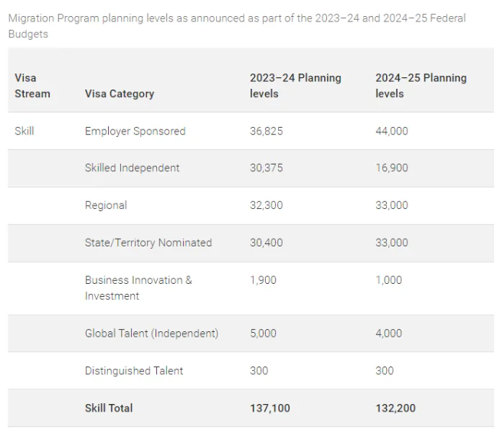
Task: Click the "Regional" visa category cell
Action: click(x=106, y=205)
